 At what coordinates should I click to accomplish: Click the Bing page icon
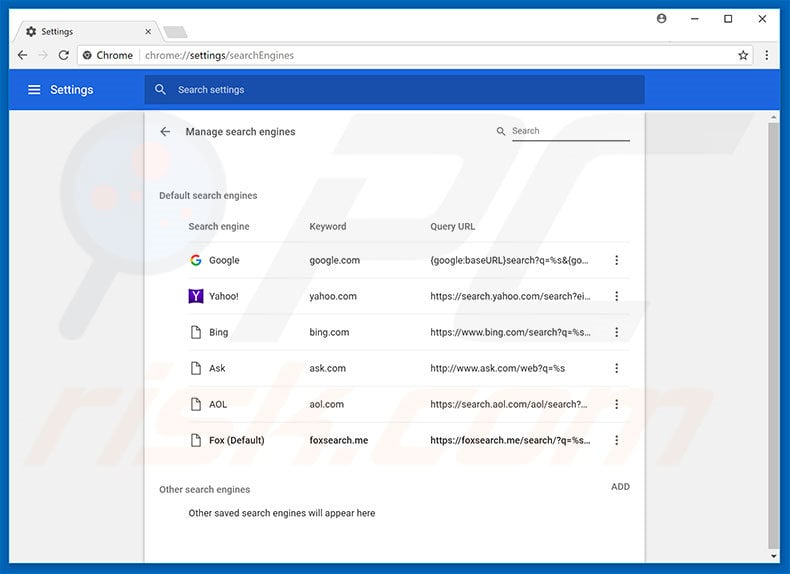[195, 332]
